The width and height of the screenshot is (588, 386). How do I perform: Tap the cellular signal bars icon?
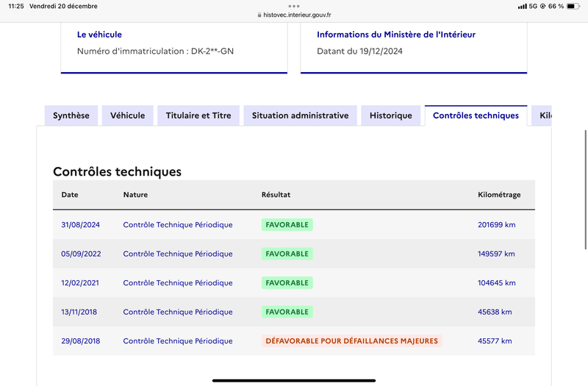(x=522, y=7)
